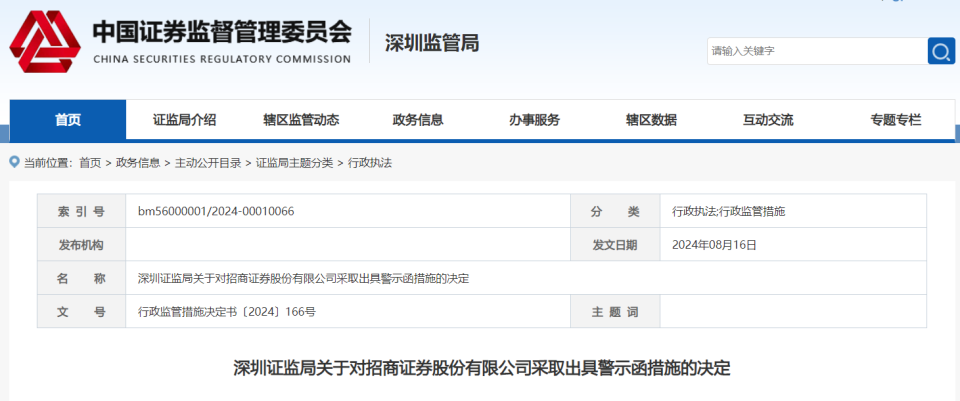Viewport: 960px width, 401px height.
Task: Select index number bm56000001/2024-00010066
Action: click(216, 212)
